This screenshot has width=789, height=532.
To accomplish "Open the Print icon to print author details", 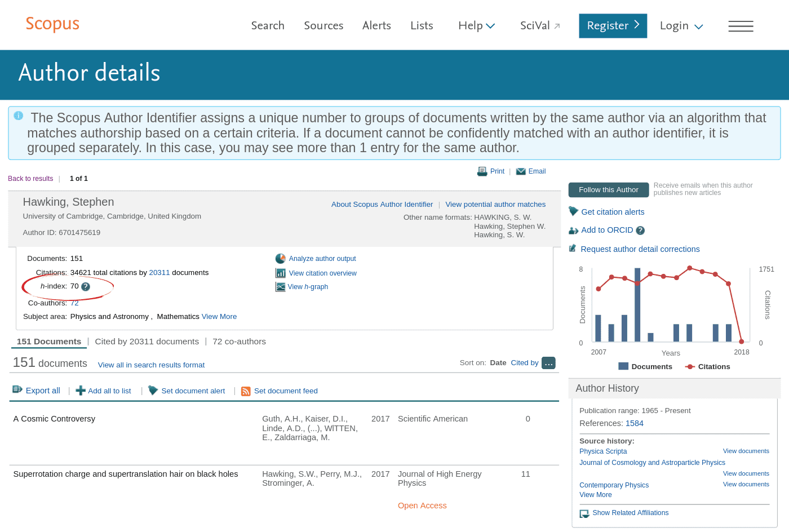I will 482,171.
